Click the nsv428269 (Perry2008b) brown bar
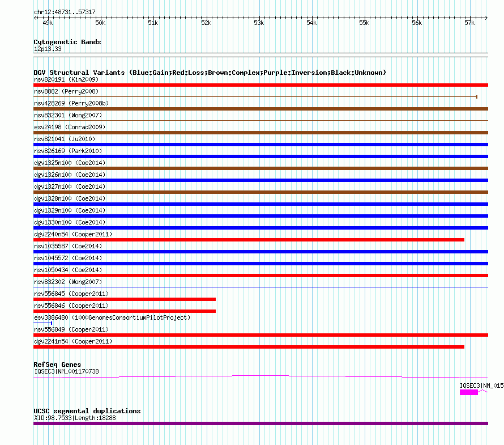The height and width of the screenshot is (445, 504). (x=260, y=109)
